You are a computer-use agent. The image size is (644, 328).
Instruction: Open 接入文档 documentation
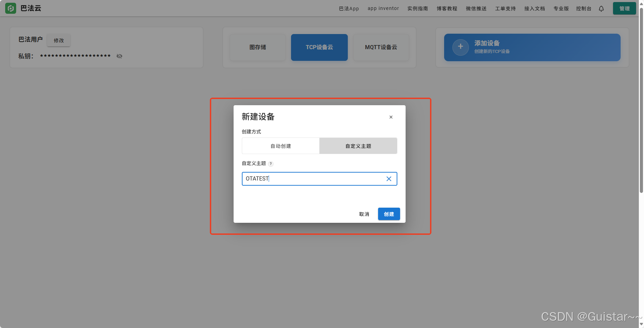coord(534,8)
